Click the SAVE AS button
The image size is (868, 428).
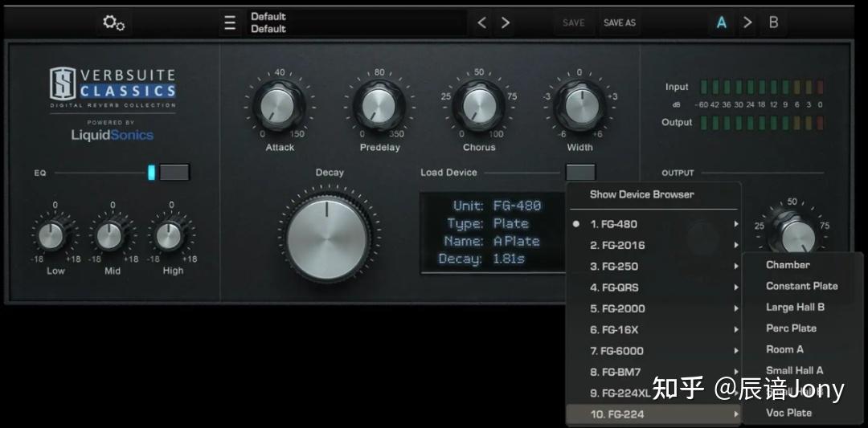tap(620, 22)
